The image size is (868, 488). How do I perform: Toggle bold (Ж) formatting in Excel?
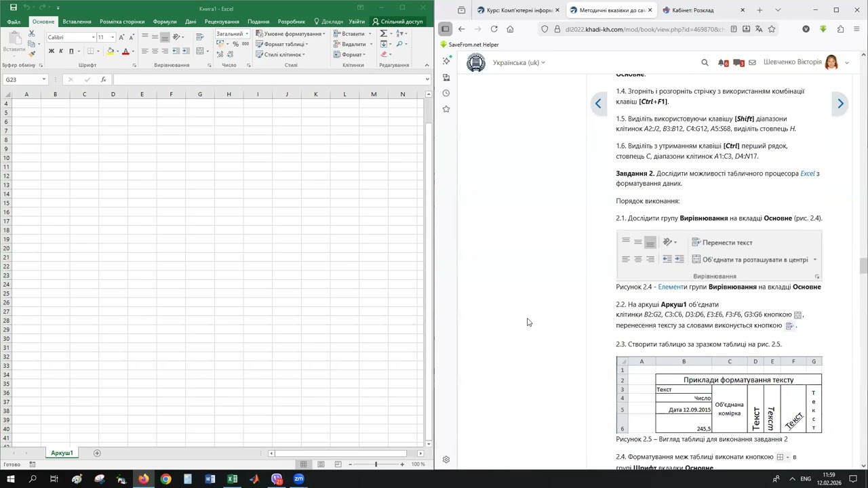pyautogui.click(x=52, y=52)
